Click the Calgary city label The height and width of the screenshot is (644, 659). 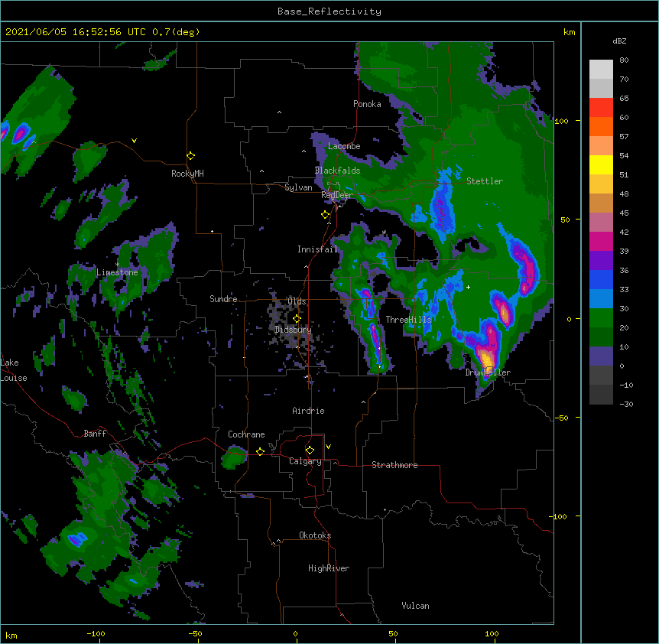(305, 461)
